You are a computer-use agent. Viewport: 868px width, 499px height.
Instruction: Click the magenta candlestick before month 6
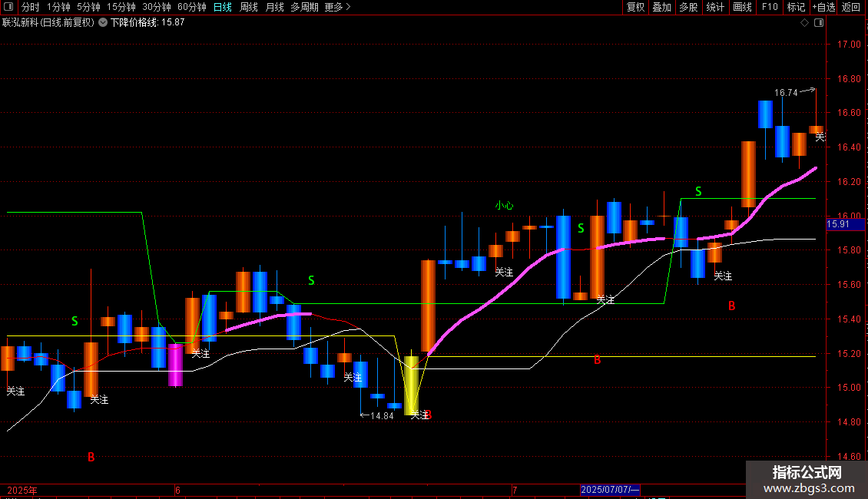pos(175,365)
